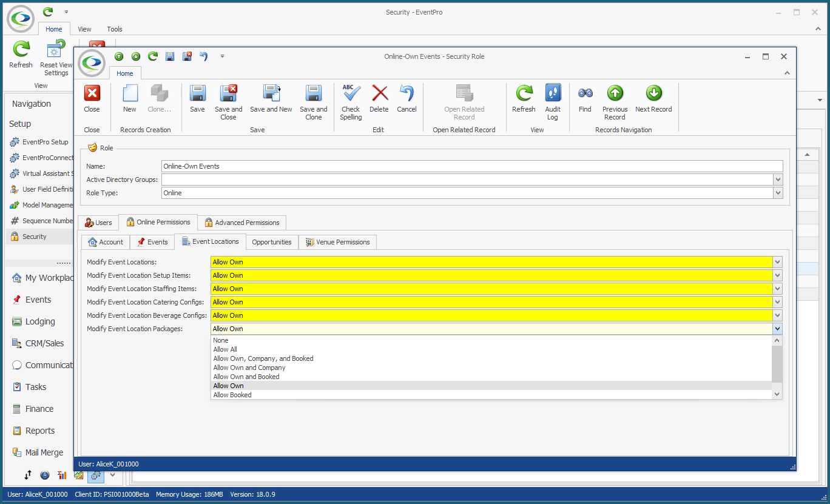Viewport: 830px width, 504px height.
Task: Click quick access refresh icon in role window
Action: (153, 56)
